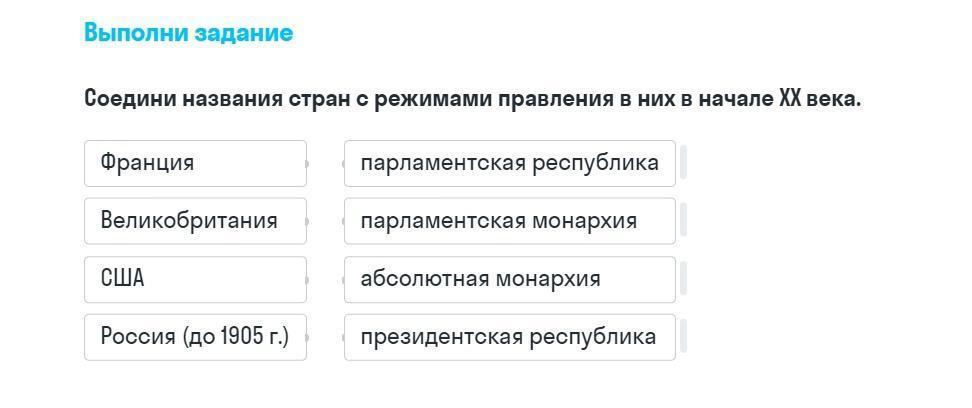
Task: Click connector dot right of Франция
Action: click(307, 163)
